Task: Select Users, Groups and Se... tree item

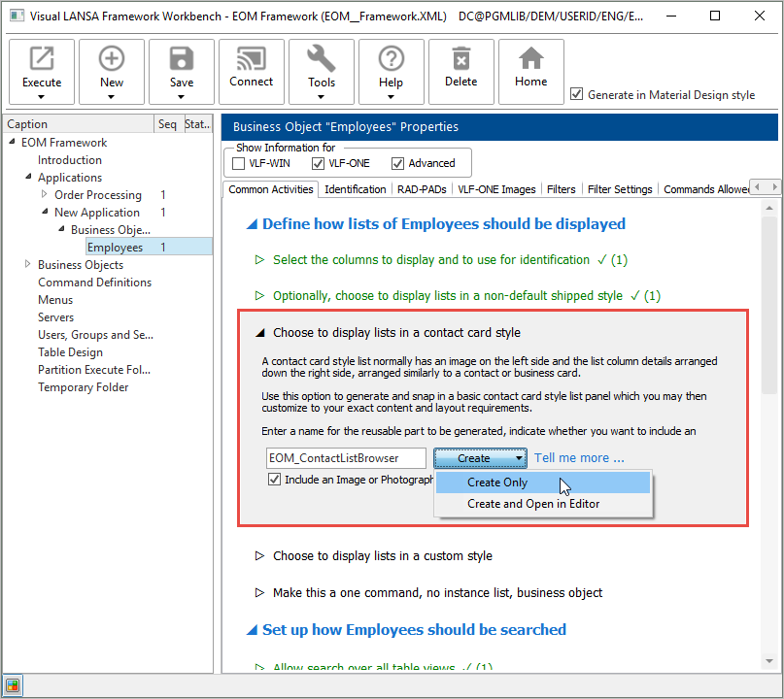Action: 95,335
